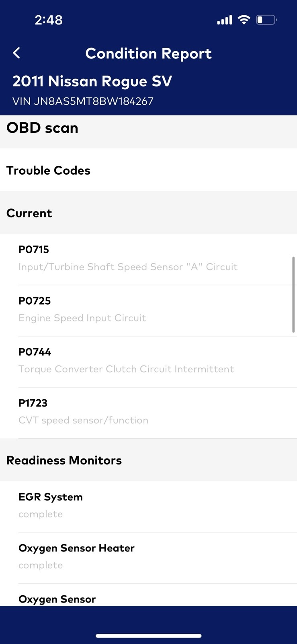Open P0744 Torque Converter Clutch code
This screenshot has height=644, width=297.
coord(126,361)
